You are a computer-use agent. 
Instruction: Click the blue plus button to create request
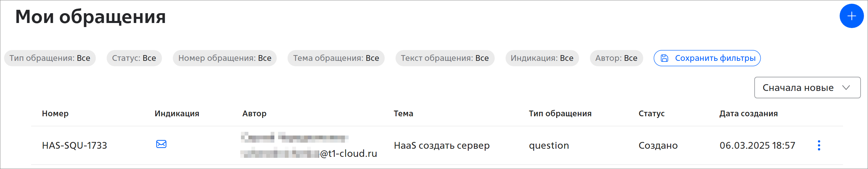(x=851, y=16)
